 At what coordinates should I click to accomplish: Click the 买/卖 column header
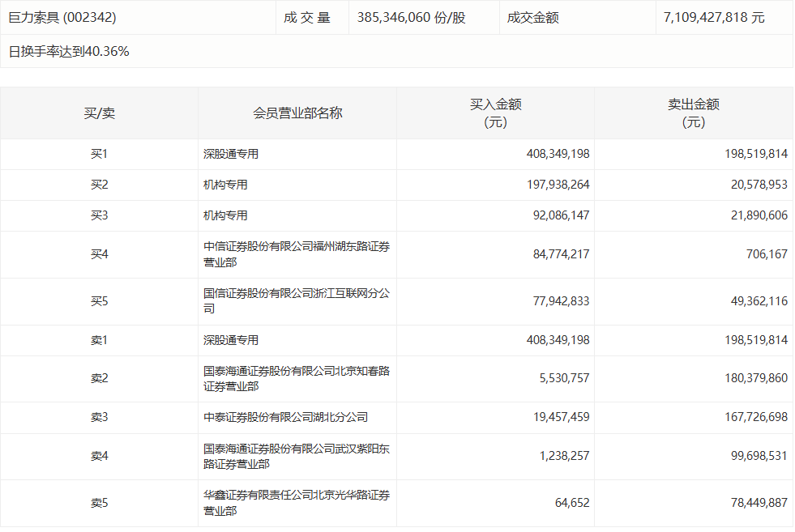[99, 113]
